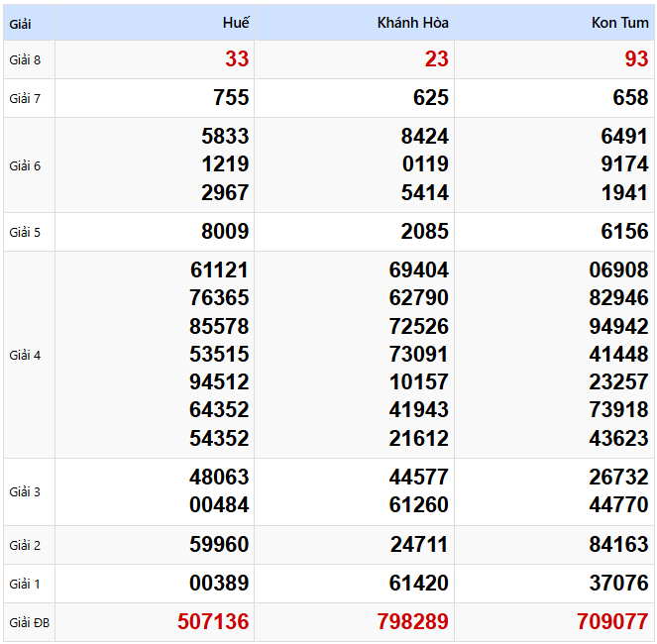Click the Giải header cell
The width and height of the screenshot is (657, 644).
tap(21, 23)
